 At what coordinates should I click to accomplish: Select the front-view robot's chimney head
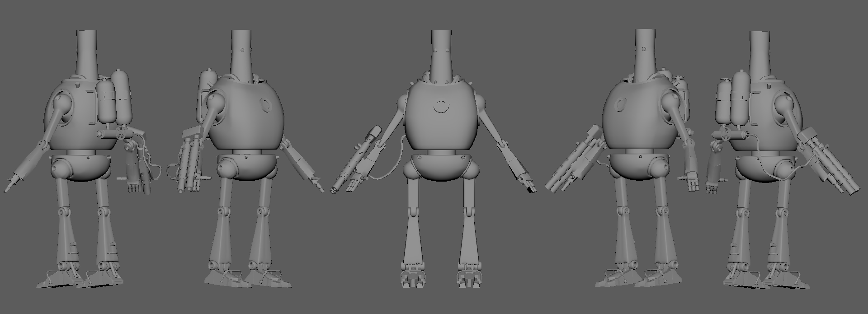[441, 54]
